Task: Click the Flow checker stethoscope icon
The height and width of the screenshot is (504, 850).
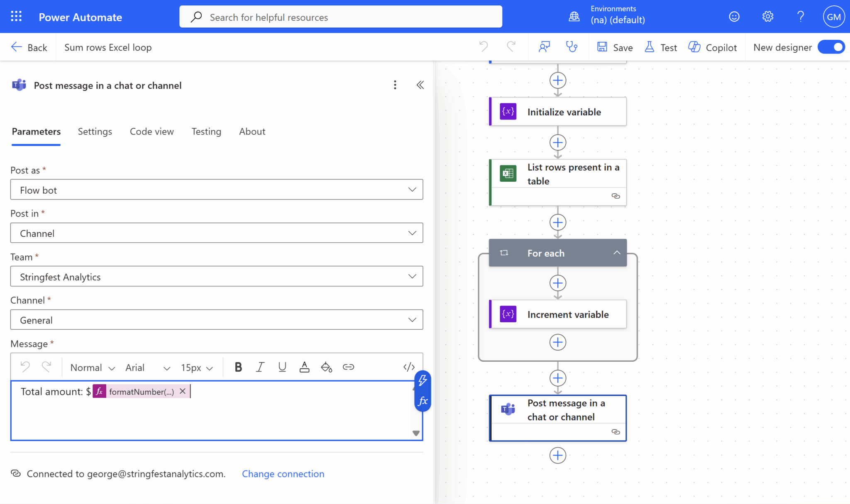Action: (x=572, y=47)
